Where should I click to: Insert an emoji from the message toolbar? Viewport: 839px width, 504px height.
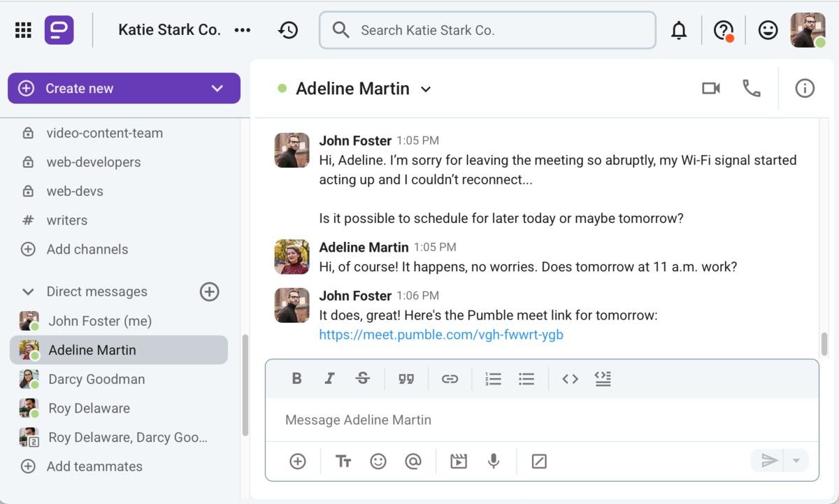click(378, 461)
